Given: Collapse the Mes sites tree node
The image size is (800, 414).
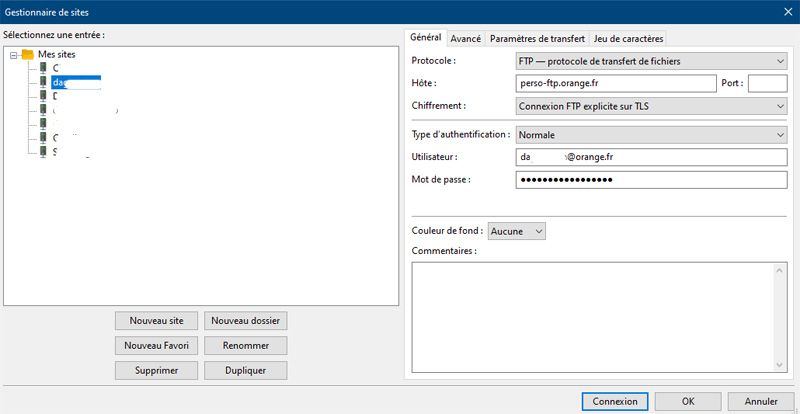Looking at the screenshot, I should [x=12, y=55].
